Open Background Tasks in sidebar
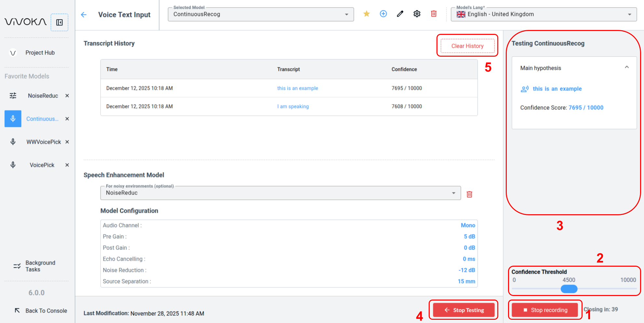The width and height of the screenshot is (644, 323). (40, 266)
